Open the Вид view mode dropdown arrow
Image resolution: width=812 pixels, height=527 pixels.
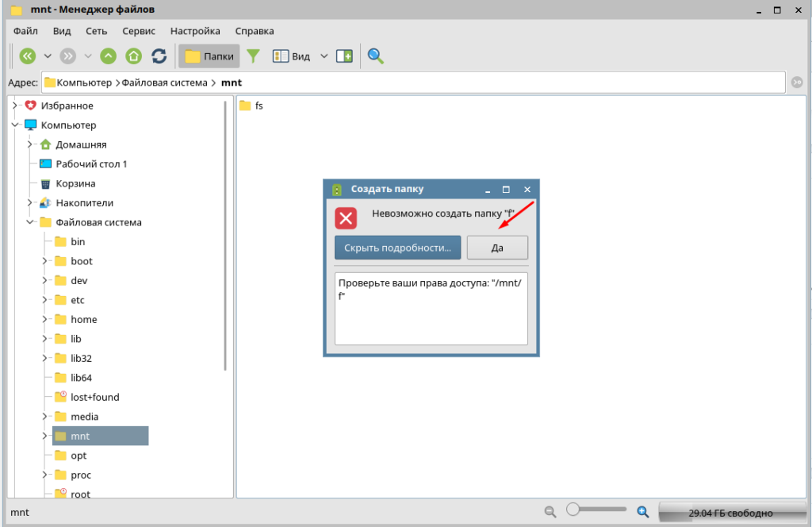tap(324, 56)
